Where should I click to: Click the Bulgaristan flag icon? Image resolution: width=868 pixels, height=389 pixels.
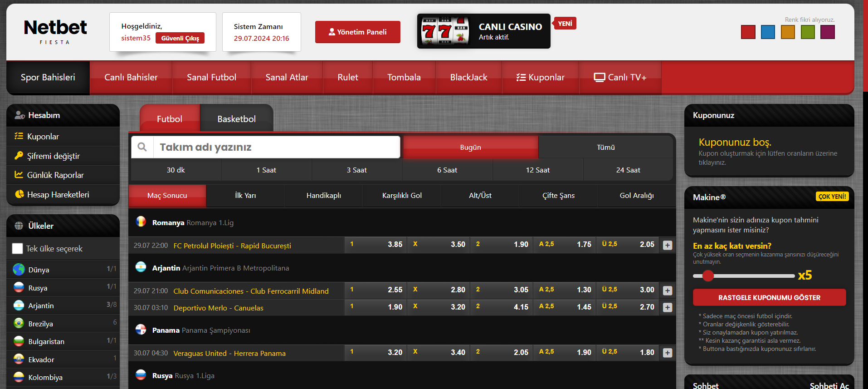pyautogui.click(x=19, y=341)
